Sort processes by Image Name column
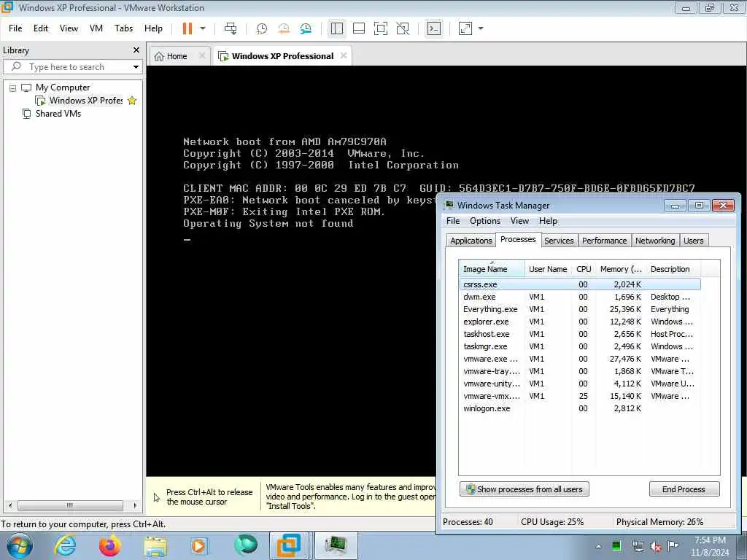Viewport: 747px width, 560px height. pyautogui.click(x=492, y=269)
